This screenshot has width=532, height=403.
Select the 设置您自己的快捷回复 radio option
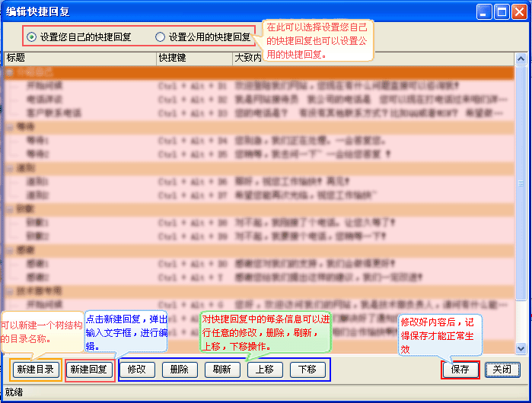pos(31,36)
